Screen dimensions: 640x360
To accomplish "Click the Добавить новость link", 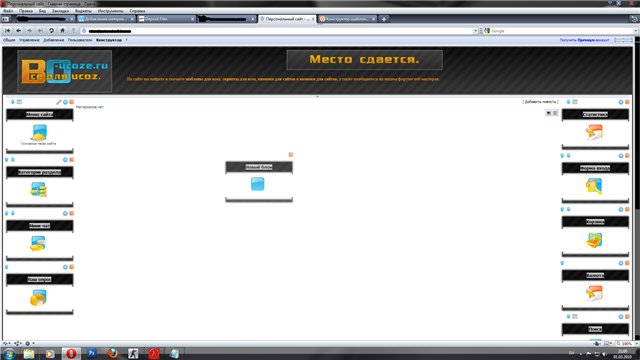I will tap(540, 102).
